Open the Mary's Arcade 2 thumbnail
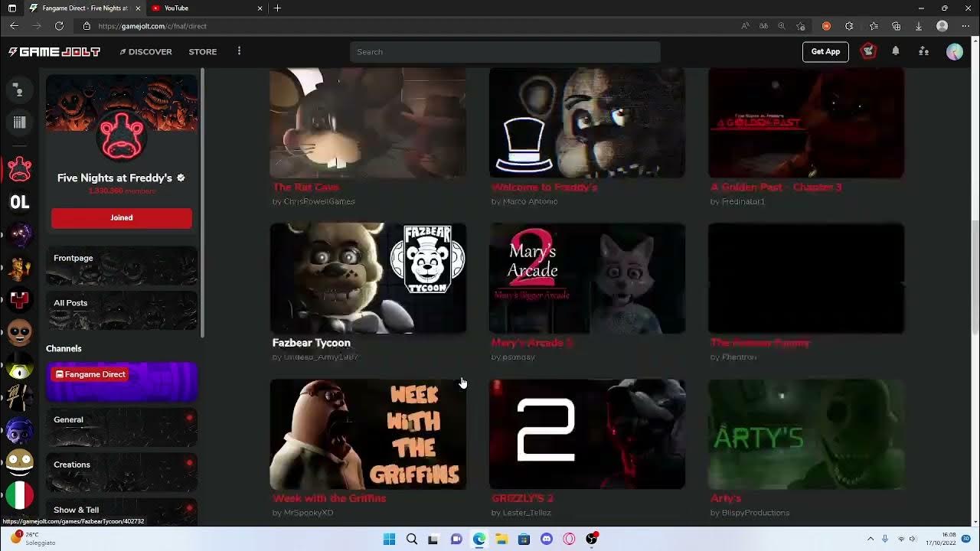This screenshot has height=551, width=980. pos(587,278)
